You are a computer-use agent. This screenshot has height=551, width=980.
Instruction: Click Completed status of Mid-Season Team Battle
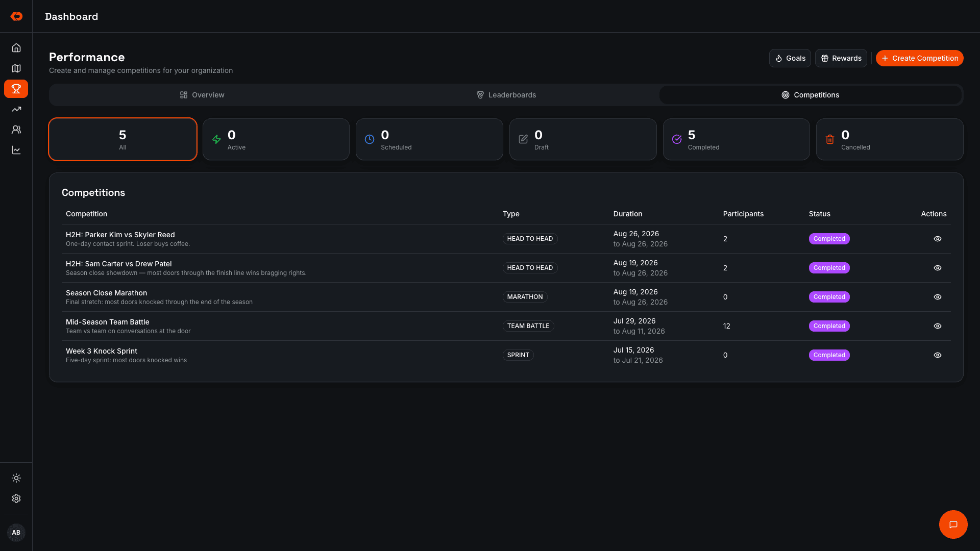(829, 326)
